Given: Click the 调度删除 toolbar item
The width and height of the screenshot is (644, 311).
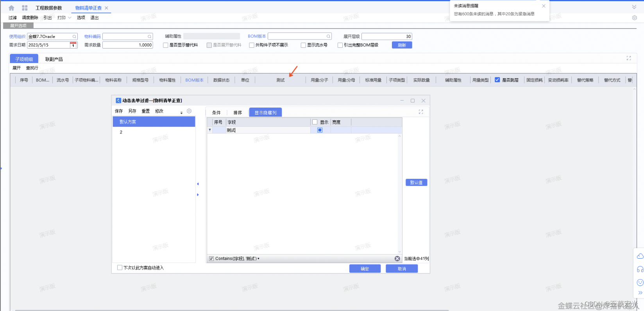Looking at the screenshot, I should click(x=30, y=18).
